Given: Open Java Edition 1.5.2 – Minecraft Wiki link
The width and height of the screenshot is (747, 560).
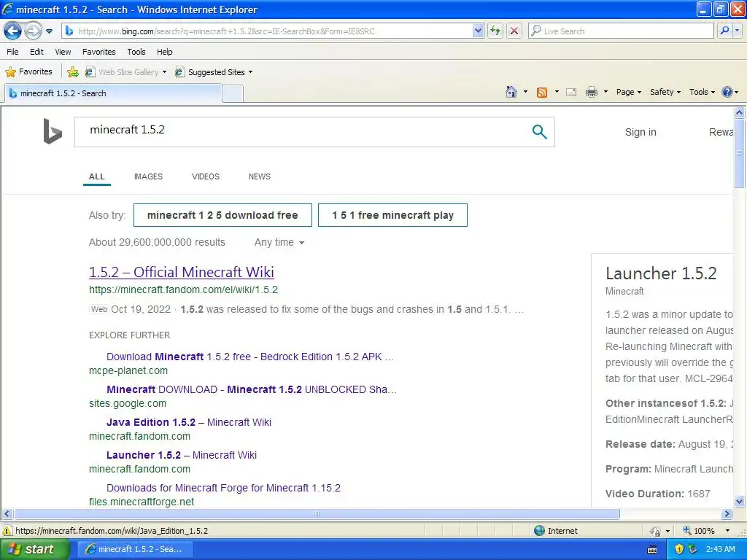Looking at the screenshot, I should click(189, 422).
